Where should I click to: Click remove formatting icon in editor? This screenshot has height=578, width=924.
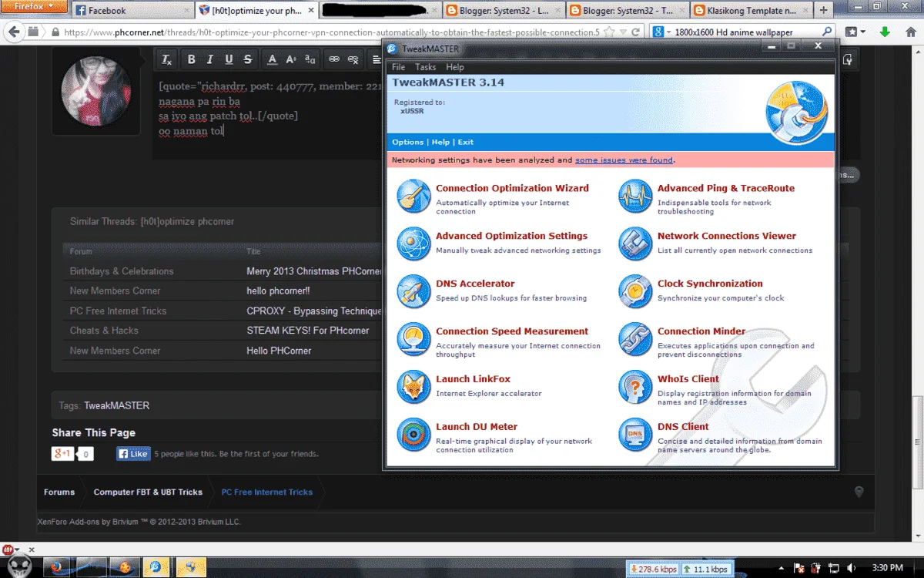(166, 59)
